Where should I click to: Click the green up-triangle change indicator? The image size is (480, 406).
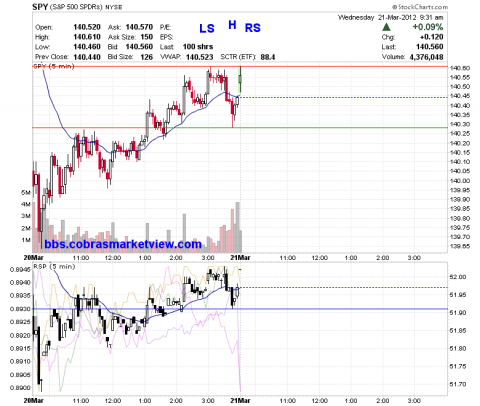tap(387, 27)
